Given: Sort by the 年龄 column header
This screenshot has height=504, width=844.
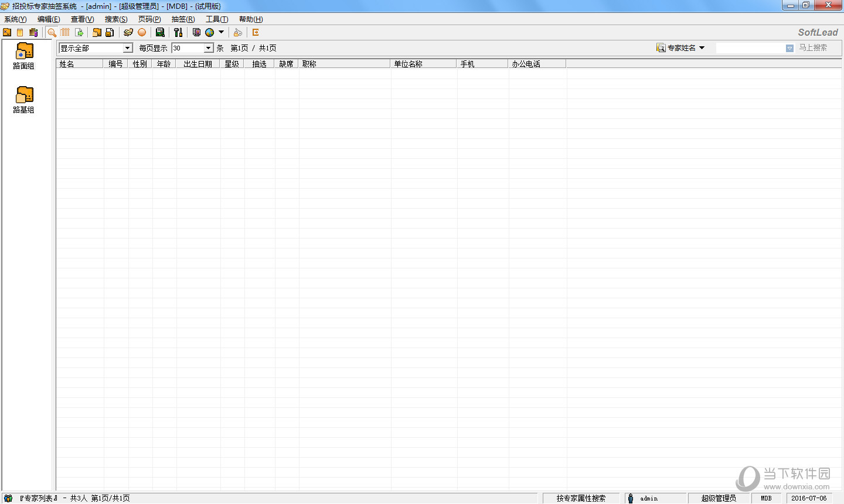Looking at the screenshot, I should point(164,64).
